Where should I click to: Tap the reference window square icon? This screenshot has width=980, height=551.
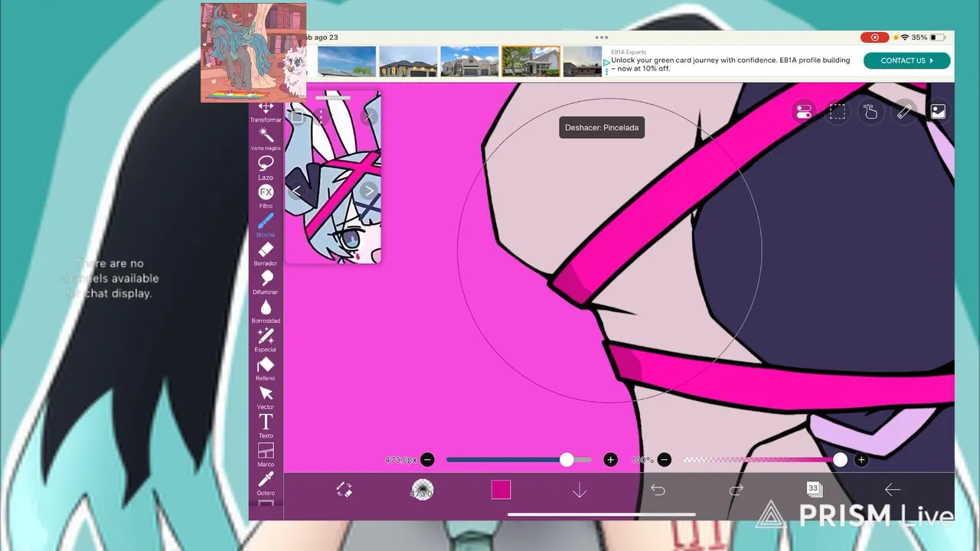(x=298, y=117)
